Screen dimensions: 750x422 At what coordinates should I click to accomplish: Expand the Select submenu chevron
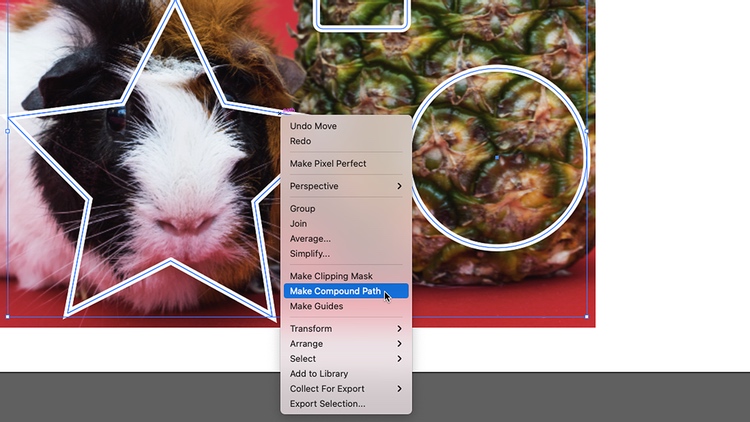tap(399, 359)
